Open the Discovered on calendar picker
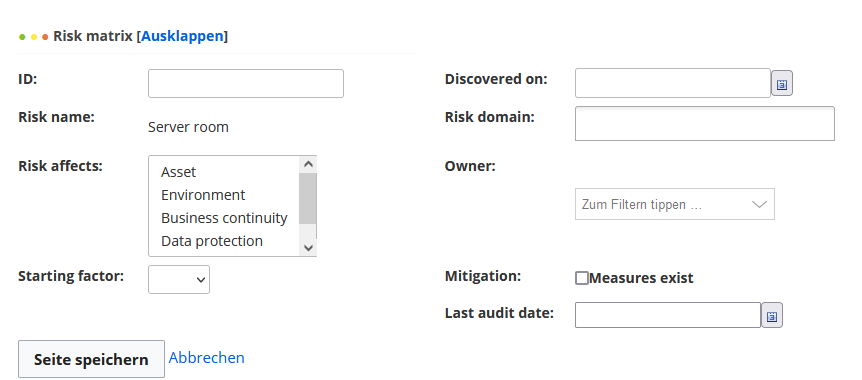The height and width of the screenshot is (380, 862). point(782,84)
